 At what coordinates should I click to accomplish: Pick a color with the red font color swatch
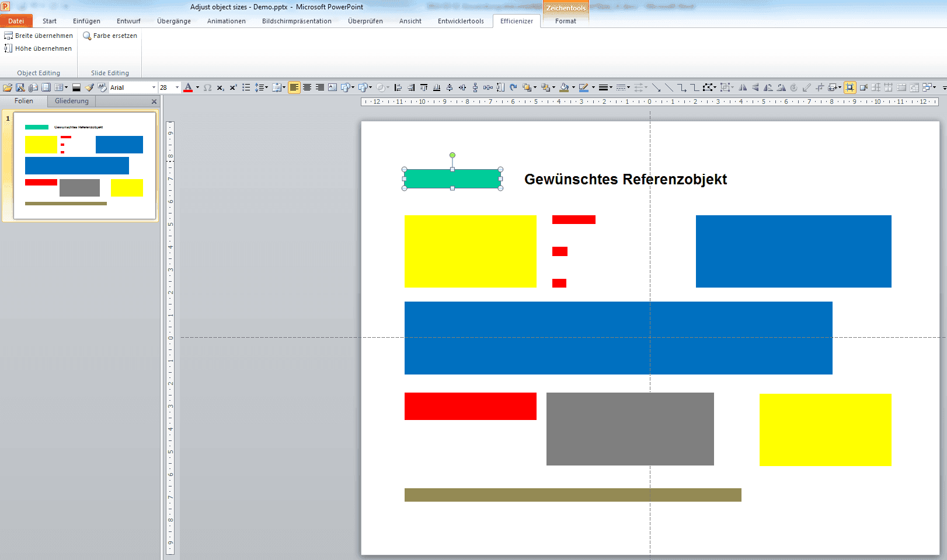pyautogui.click(x=188, y=87)
